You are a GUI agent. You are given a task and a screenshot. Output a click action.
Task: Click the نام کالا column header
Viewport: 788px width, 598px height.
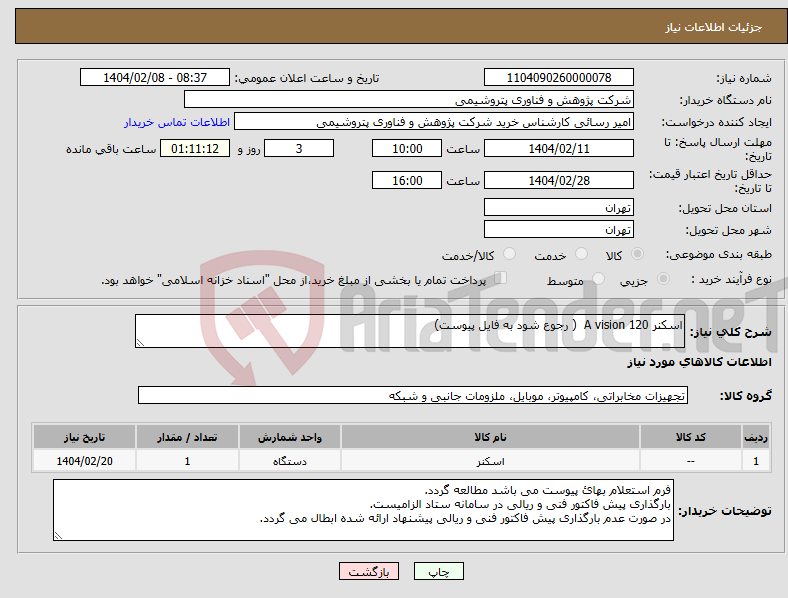point(490,437)
